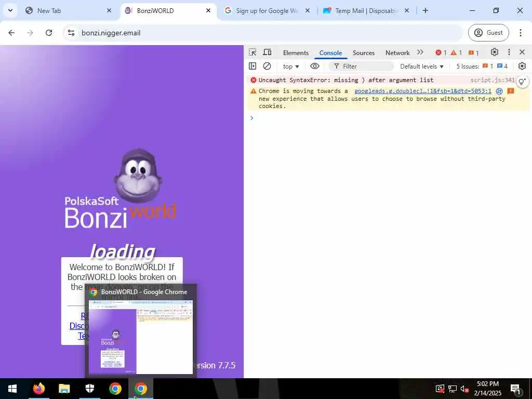Image resolution: width=532 pixels, height=399 pixels.
Task: Open the Network panel
Action: (x=397, y=53)
